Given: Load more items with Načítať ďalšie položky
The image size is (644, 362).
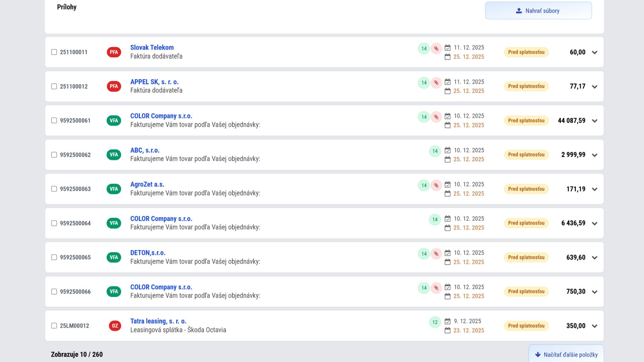Looking at the screenshot, I should [566, 354].
